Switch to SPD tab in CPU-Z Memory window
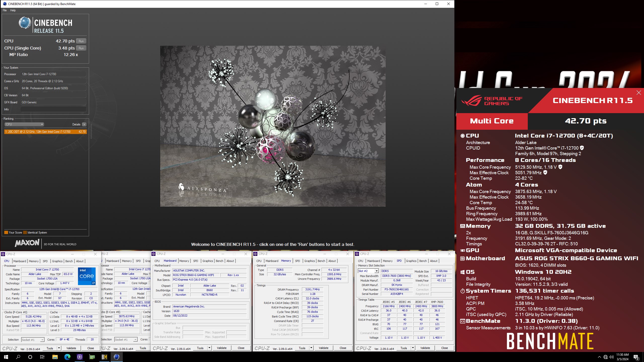Screen dimensions: 644x362 point(297,261)
